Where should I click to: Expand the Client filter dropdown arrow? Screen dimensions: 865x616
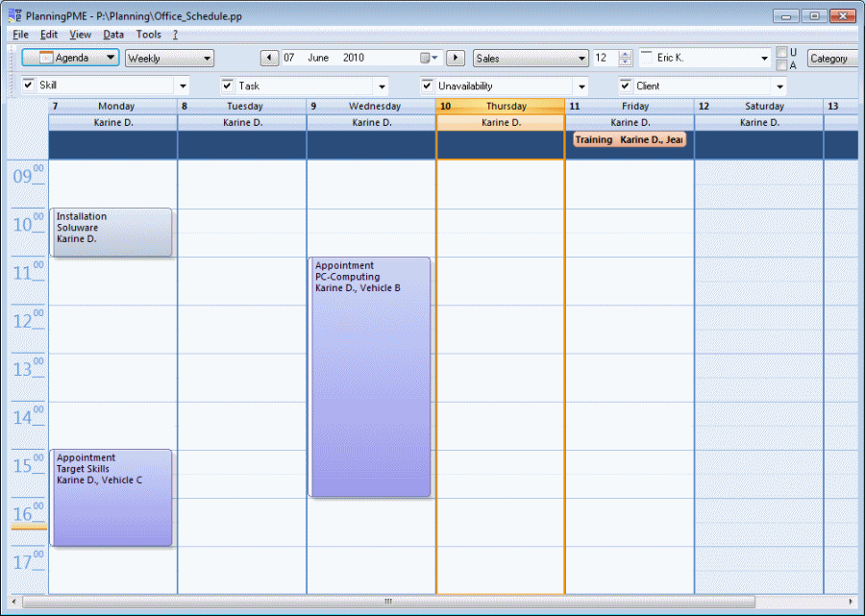[779, 86]
